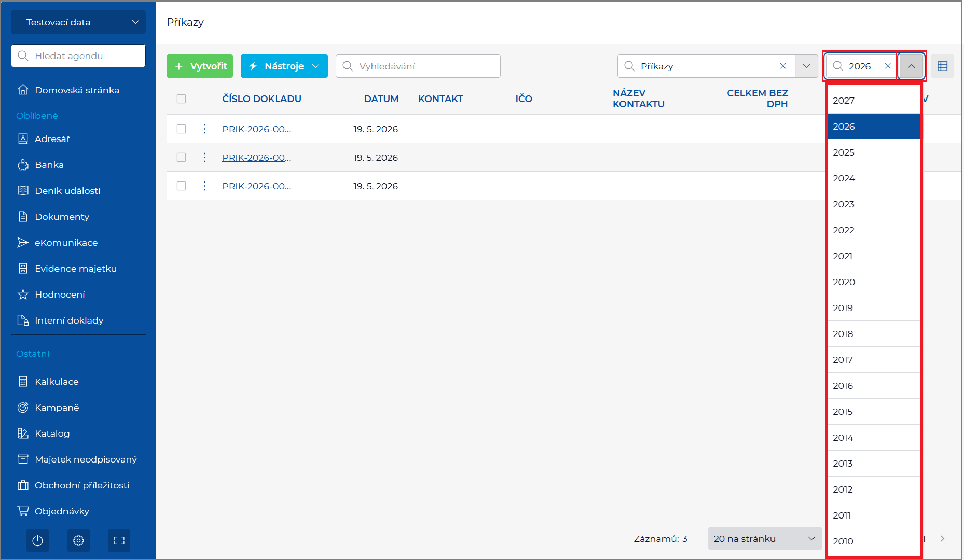Open row menu for third PRIK-2026 record
The image size is (964, 560).
click(x=205, y=186)
